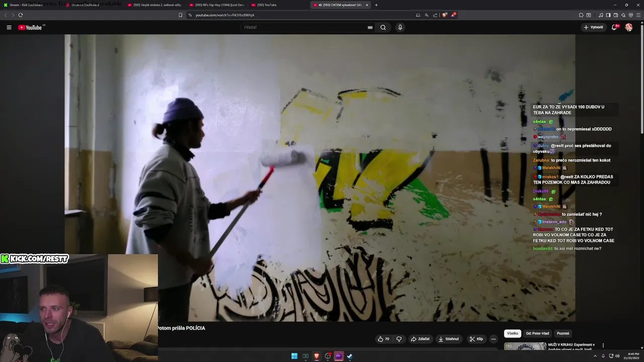Open the Brave playlist music note icon
This screenshot has width=644, height=362.
[x=601, y=15]
